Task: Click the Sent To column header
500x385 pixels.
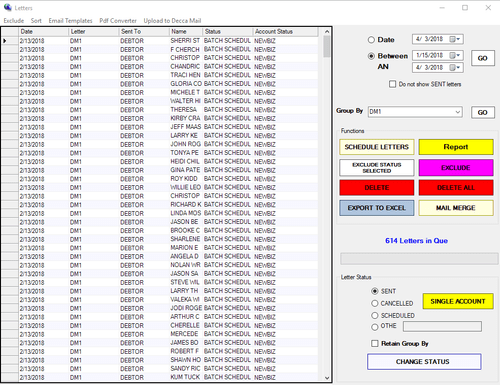Action: (144, 32)
